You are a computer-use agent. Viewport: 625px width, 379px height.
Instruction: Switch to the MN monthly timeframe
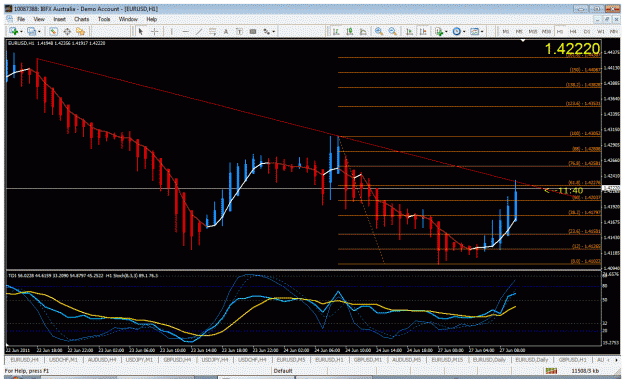(613, 31)
